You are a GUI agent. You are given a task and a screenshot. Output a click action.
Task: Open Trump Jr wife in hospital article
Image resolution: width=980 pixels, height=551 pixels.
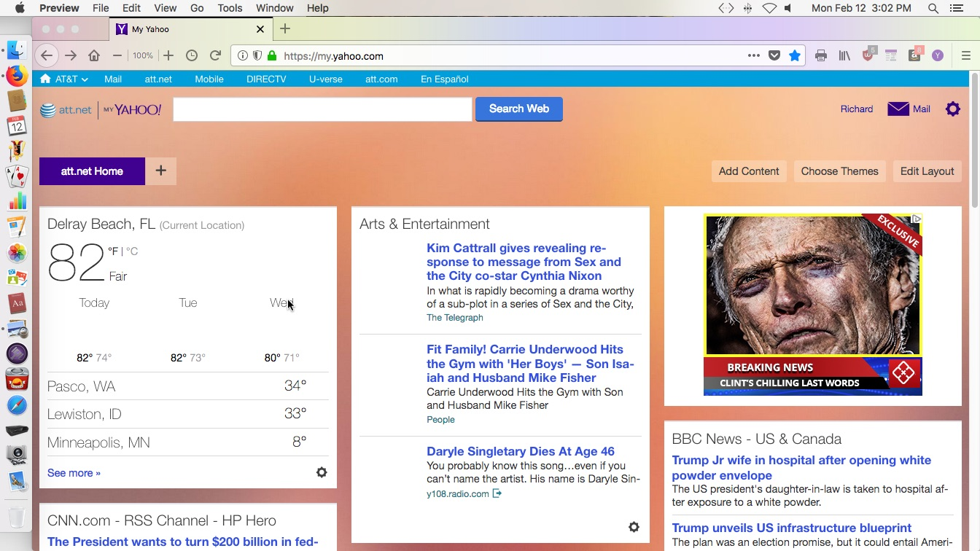pos(801,468)
